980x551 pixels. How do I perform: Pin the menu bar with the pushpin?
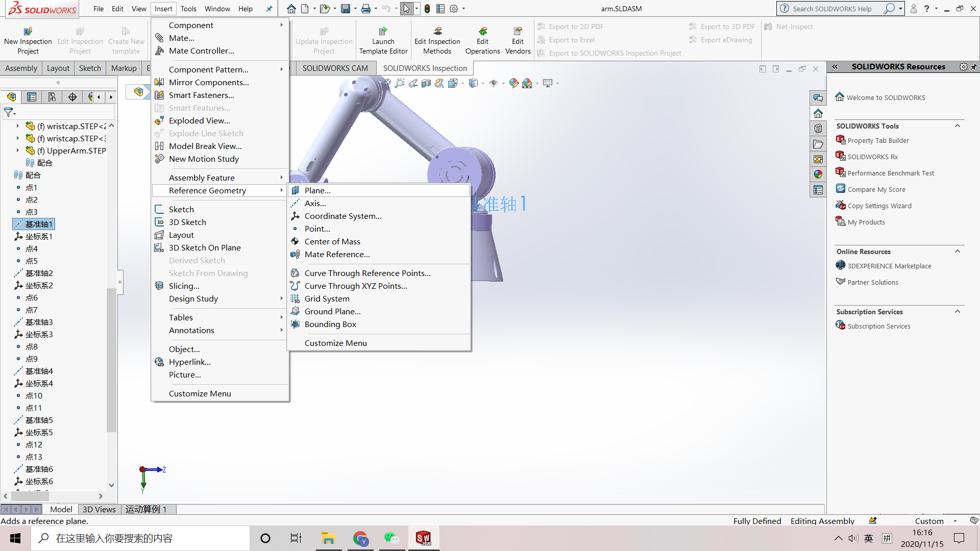pyautogui.click(x=269, y=9)
